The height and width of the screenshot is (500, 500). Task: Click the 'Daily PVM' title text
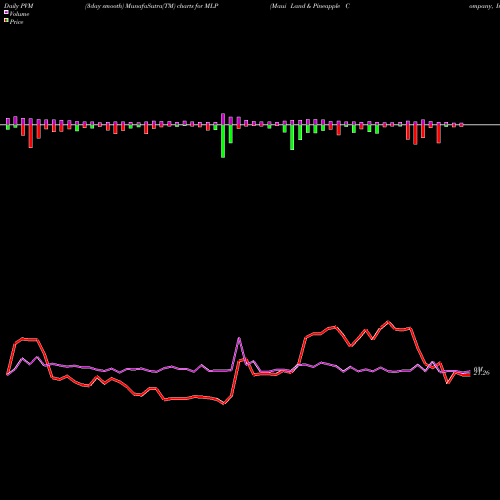[x=18, y=6]
